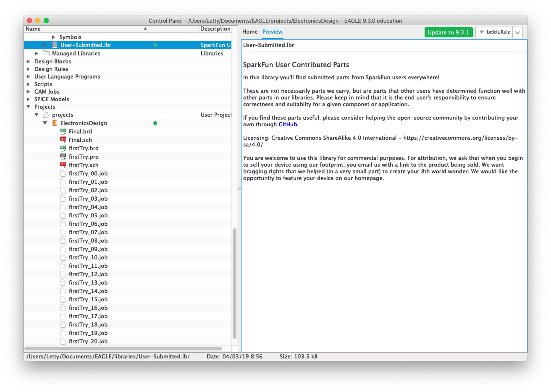Viewport: 551px width, 392px height.
Task: Click the Final.sch schematic file icon
Action: click(63, 140)
